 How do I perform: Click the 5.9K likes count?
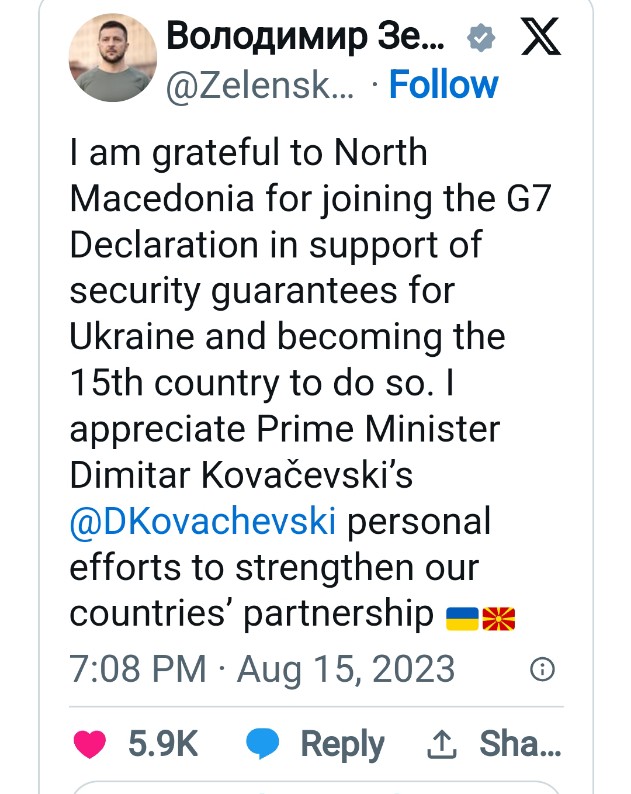coord(163,743)
